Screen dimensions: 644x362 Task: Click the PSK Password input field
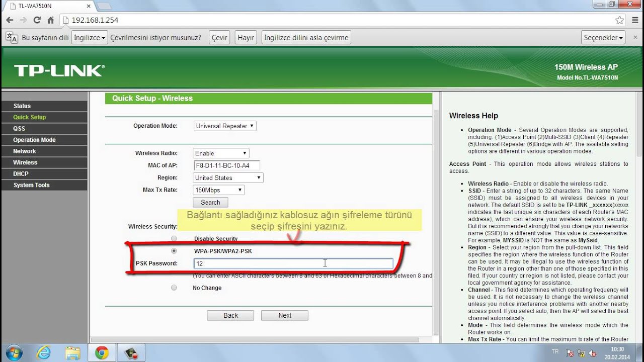293,263
